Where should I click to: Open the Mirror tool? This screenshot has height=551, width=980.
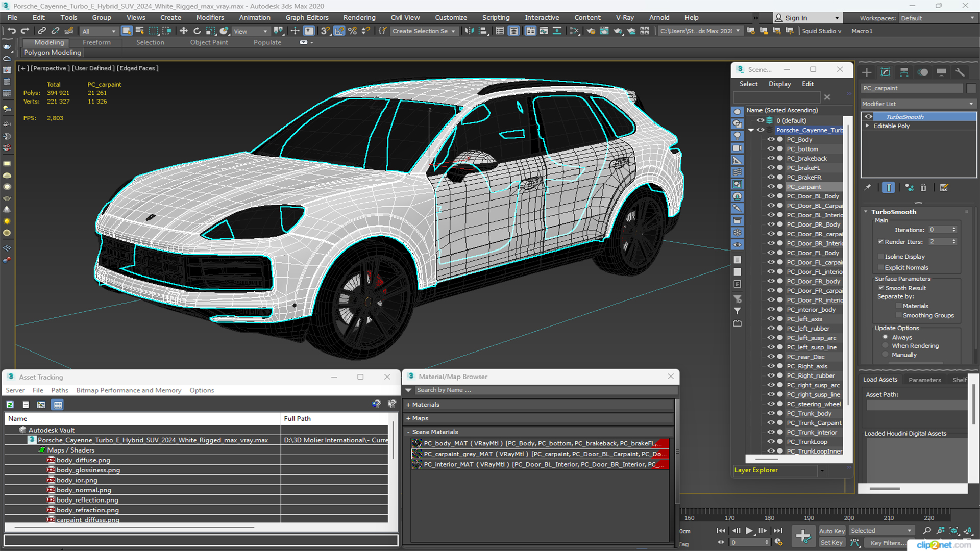(x=469, y=31)
